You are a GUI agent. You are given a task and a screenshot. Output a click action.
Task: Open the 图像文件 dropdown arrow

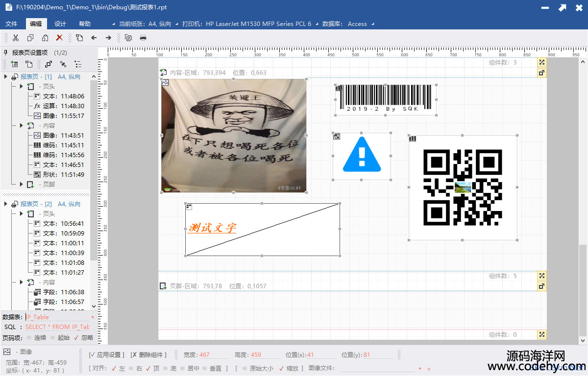coord(419,369)
